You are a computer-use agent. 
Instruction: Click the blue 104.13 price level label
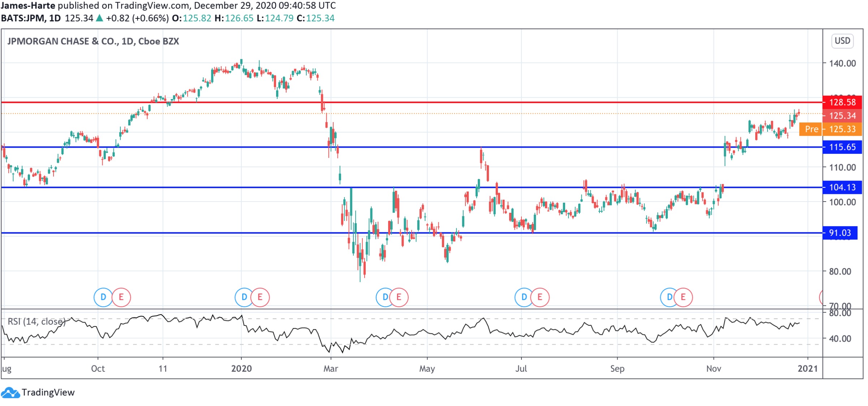(x=842, y=187)
